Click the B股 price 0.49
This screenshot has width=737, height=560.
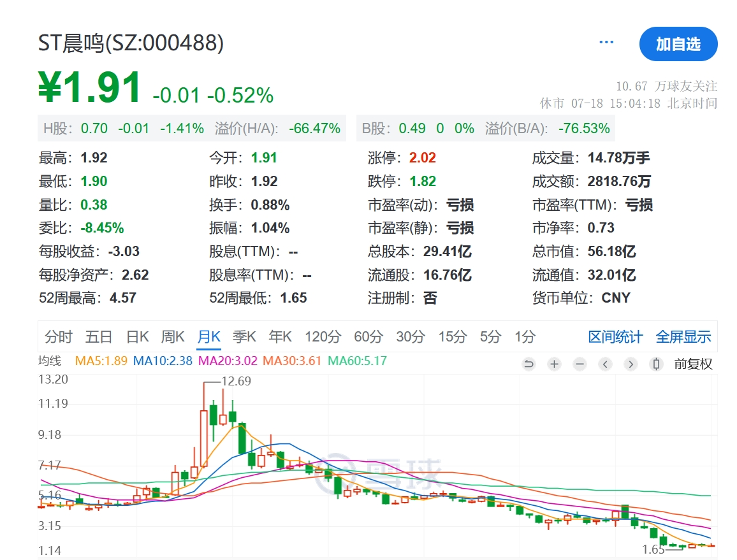(412, 128)
